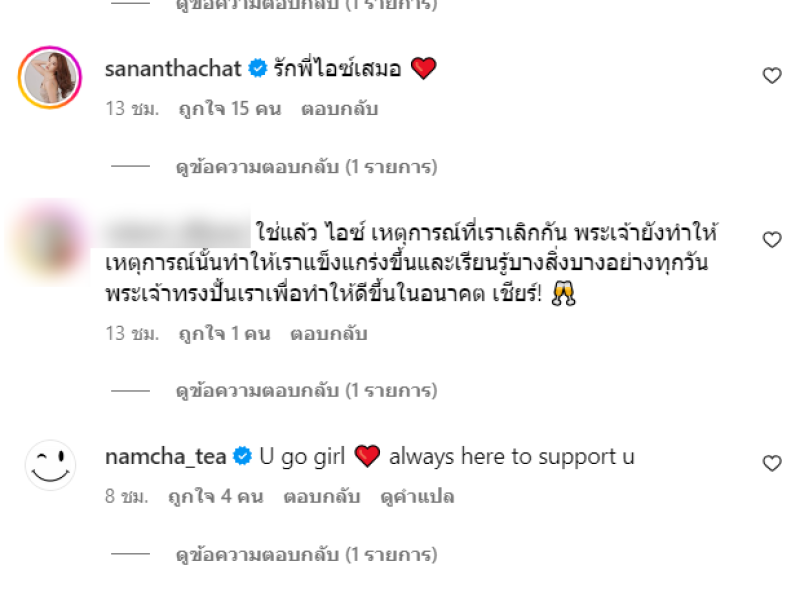
Task: Open sananthachat username link
Action: pos(173,68)
